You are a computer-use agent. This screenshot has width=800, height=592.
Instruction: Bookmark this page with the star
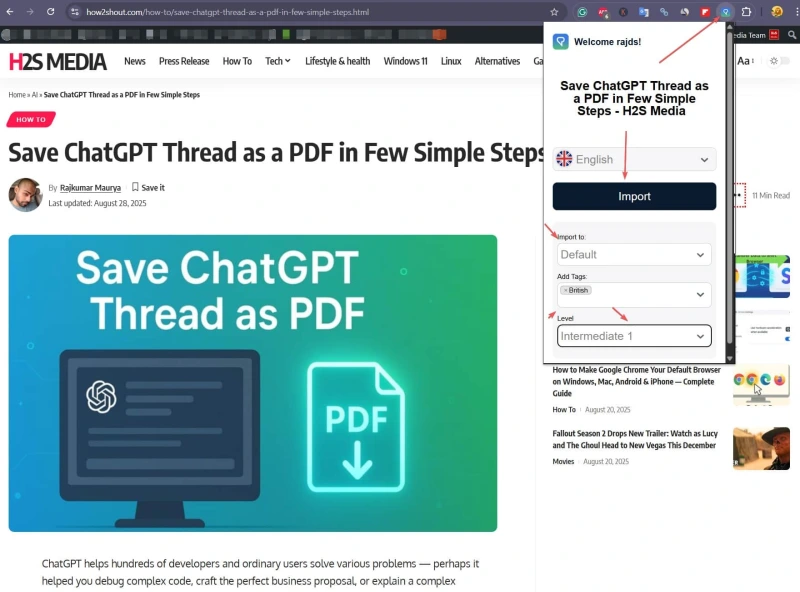(x=554, y=12)
